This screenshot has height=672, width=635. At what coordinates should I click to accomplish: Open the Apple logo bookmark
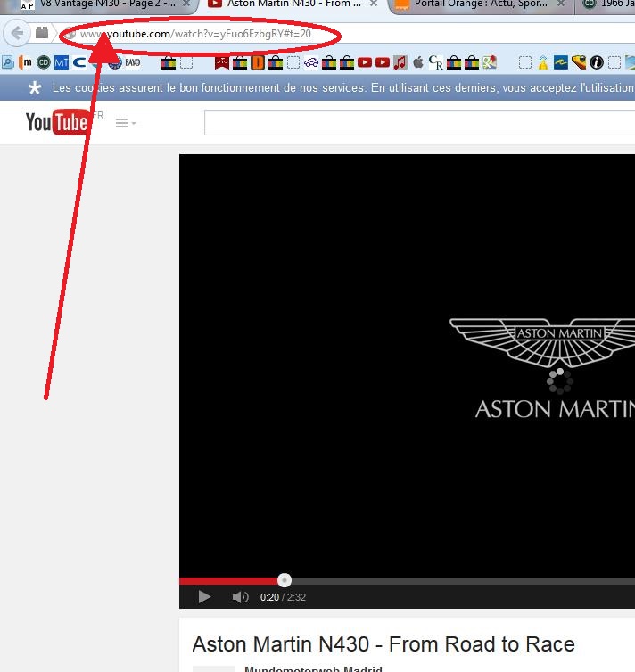point(418,62)
